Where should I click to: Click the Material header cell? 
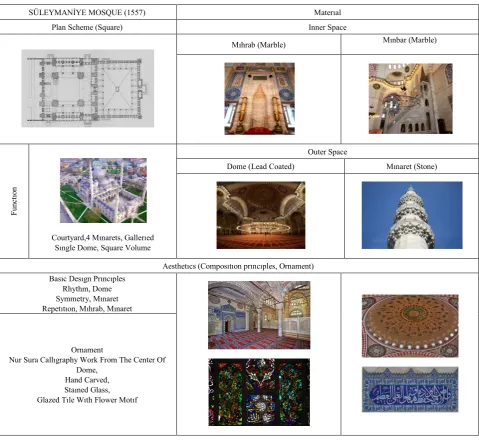327,13
